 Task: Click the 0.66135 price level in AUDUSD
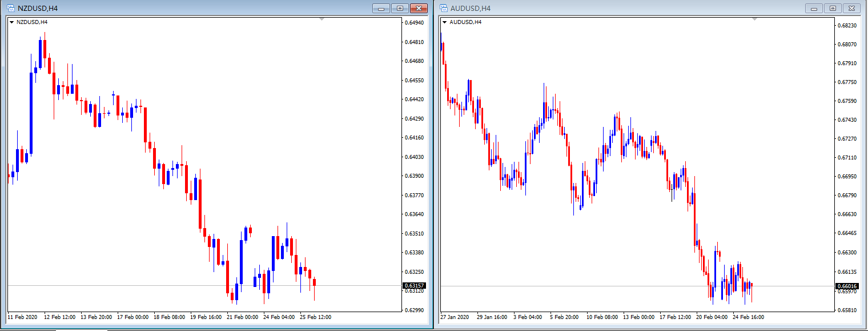point(847,272)
